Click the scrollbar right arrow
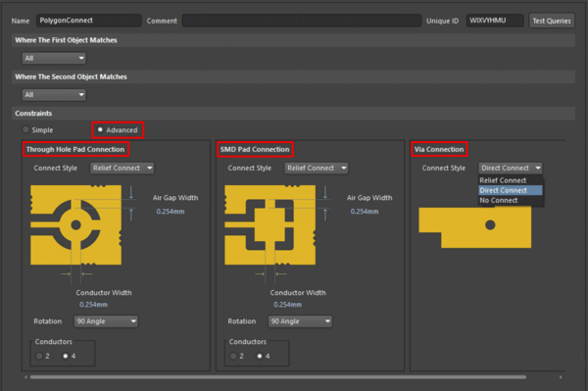The width and height of the screenshot is (588, 391). 561,377
